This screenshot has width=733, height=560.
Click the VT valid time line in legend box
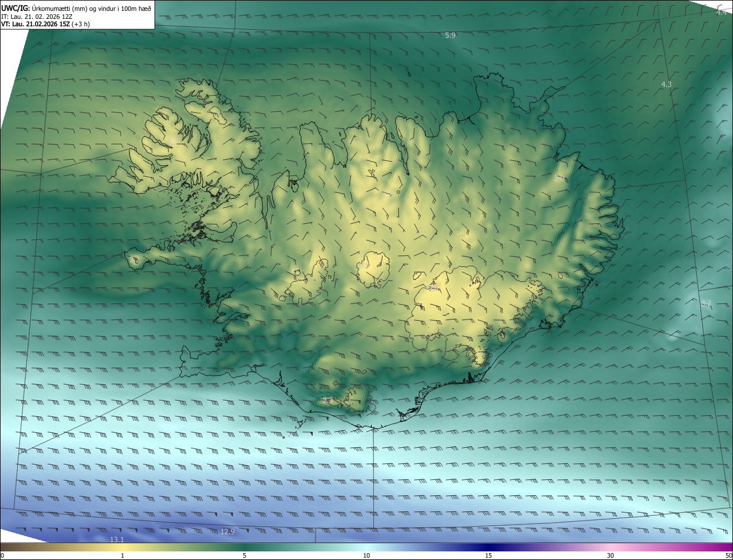45,24
